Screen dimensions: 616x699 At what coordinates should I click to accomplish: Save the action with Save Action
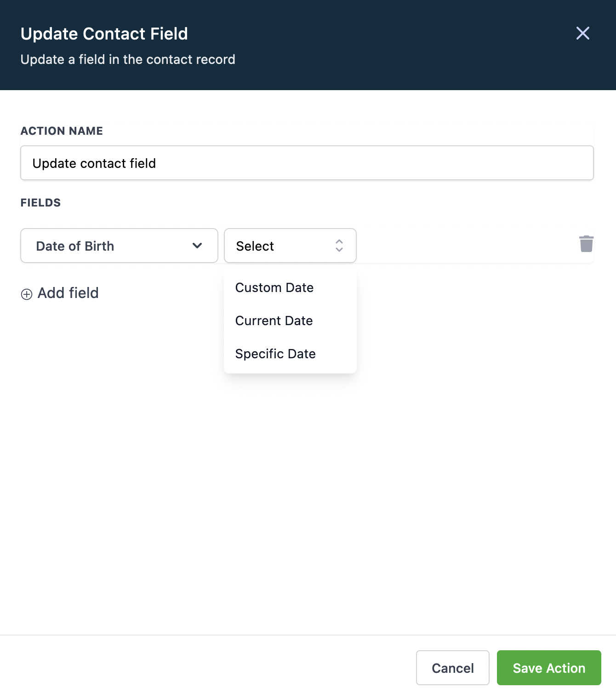click(x=548, y=668)
